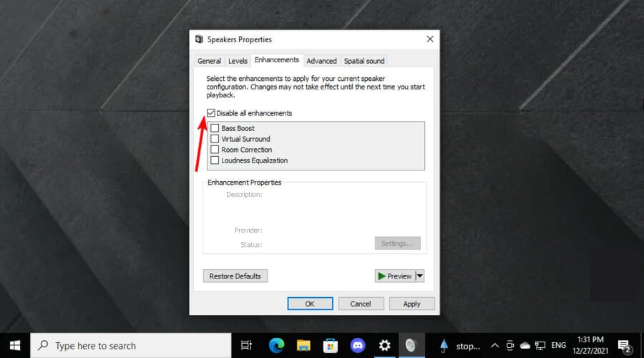
Task: Click the Restore Defaults button
Action: (235, 276)
